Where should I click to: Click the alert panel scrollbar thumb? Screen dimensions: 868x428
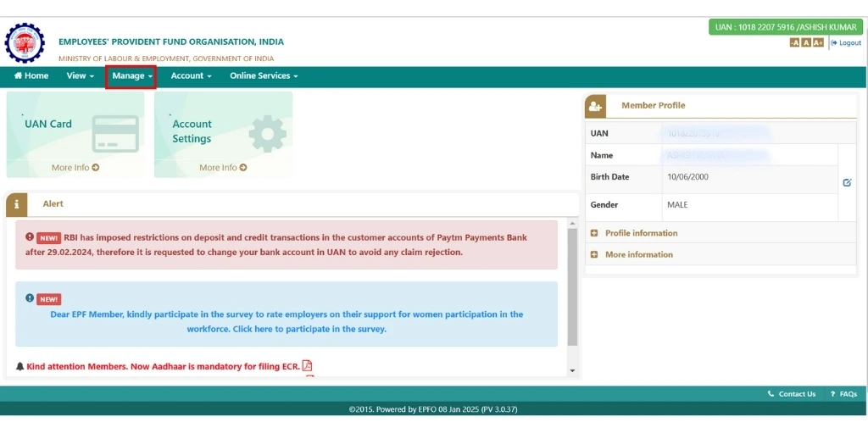[x=572, y=286]
